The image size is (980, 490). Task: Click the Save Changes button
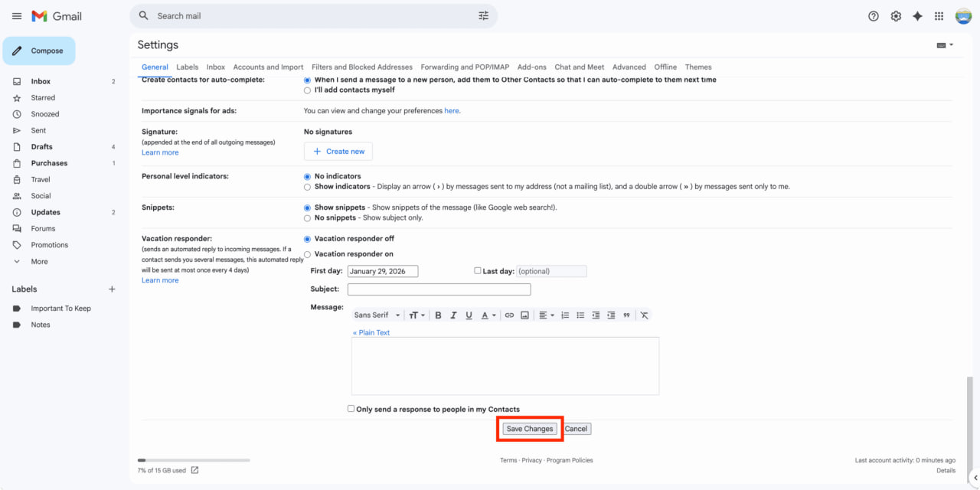(530, 429)
